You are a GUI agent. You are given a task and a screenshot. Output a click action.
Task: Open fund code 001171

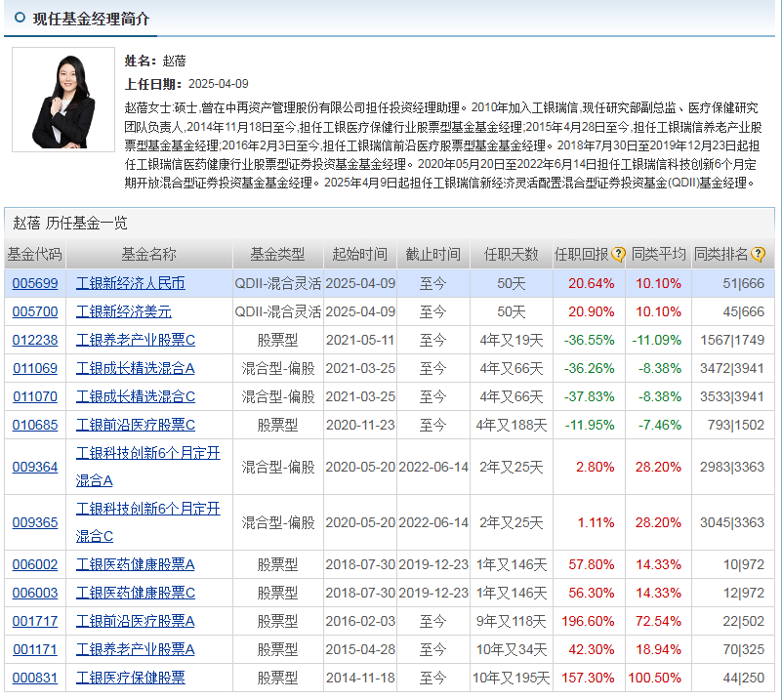35,649
